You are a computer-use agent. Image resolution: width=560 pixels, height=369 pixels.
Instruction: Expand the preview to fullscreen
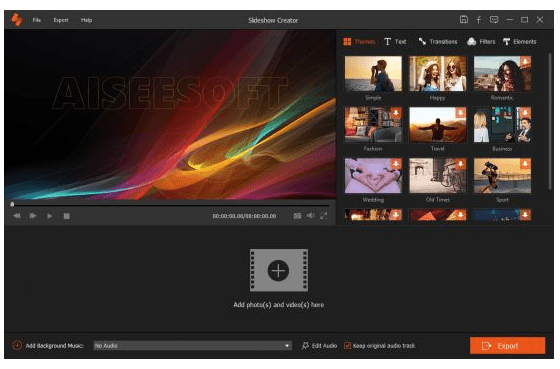[324, 216]
